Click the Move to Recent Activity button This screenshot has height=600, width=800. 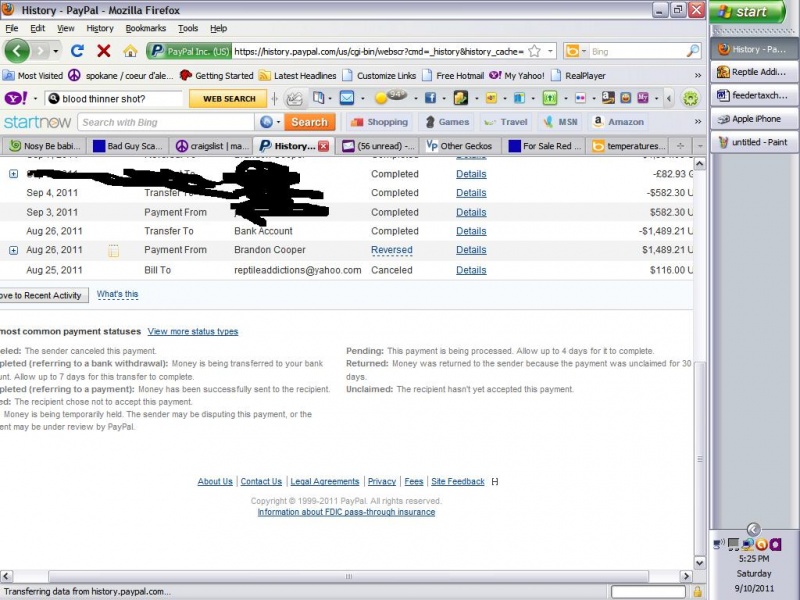pos(43,295)
